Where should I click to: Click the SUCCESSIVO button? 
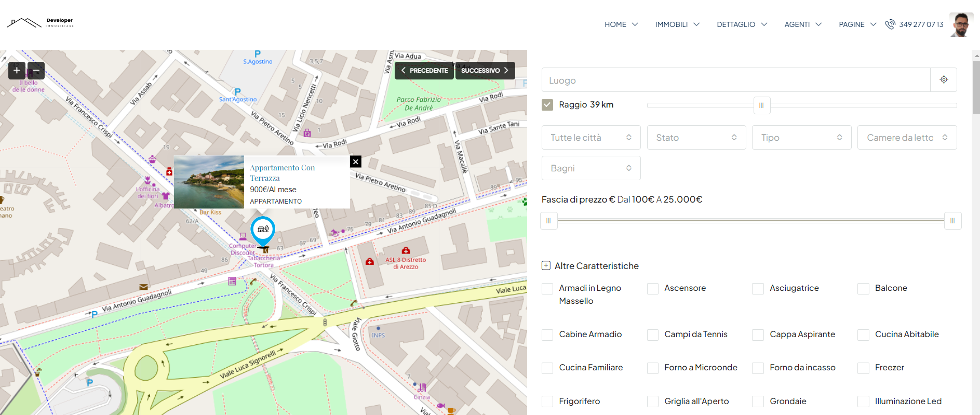(x=485, y=71)
